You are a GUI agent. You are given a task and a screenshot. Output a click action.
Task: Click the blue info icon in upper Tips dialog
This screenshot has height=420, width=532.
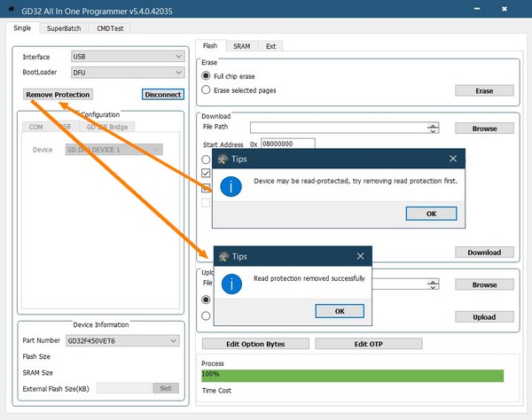tap(231, 186)
